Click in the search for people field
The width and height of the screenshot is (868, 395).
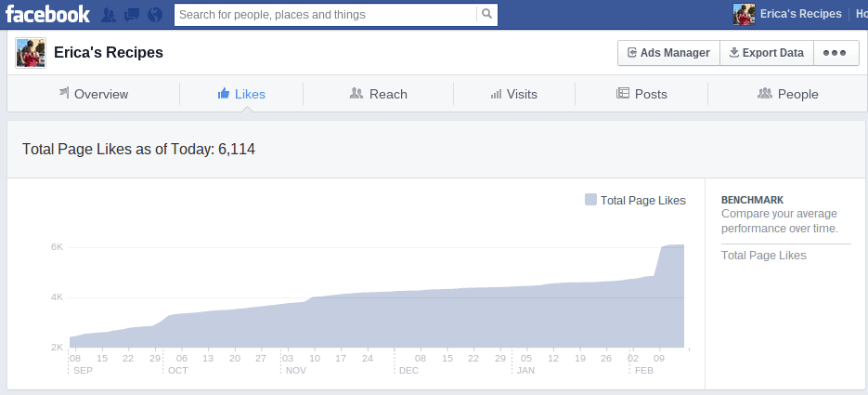(x=326, y=14)
